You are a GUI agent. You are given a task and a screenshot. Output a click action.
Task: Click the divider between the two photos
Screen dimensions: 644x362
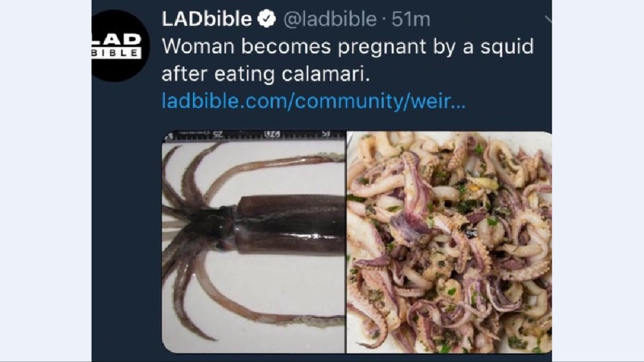tap(346, 242)
